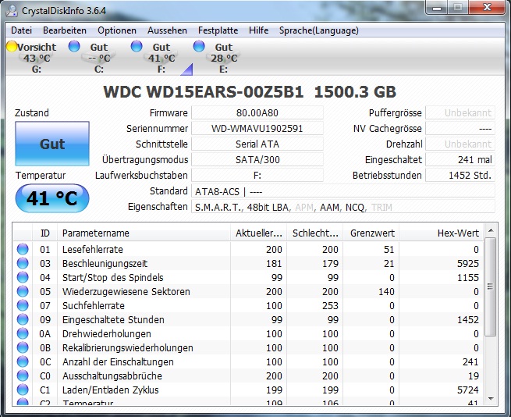Select the Eingeschaltete Stunden parameter name

click(113, 319)
